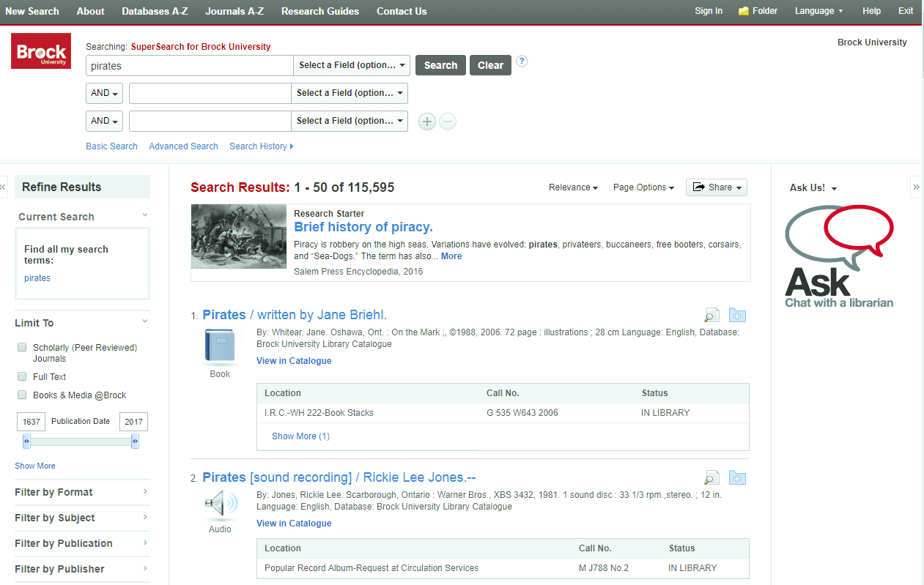The height and width of the screenshot is (585, 924).
Task: Click the 1637 start year field
Action: tap(32, 422)
